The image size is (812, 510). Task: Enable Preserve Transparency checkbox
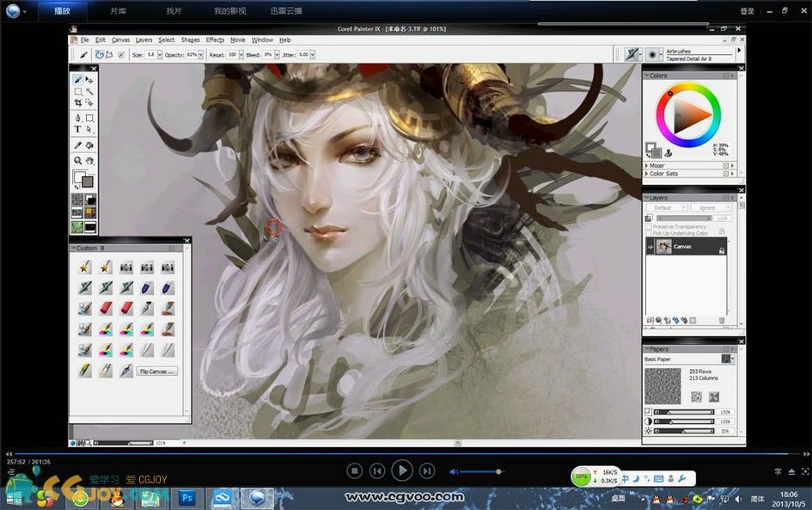650,225
